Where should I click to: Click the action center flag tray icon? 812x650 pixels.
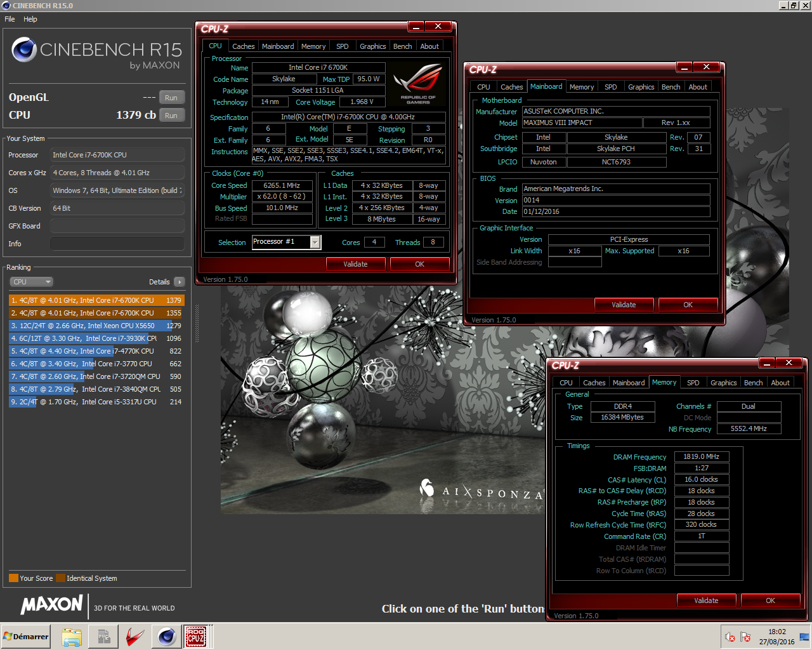pyautogui.click(x=745, y=637)
